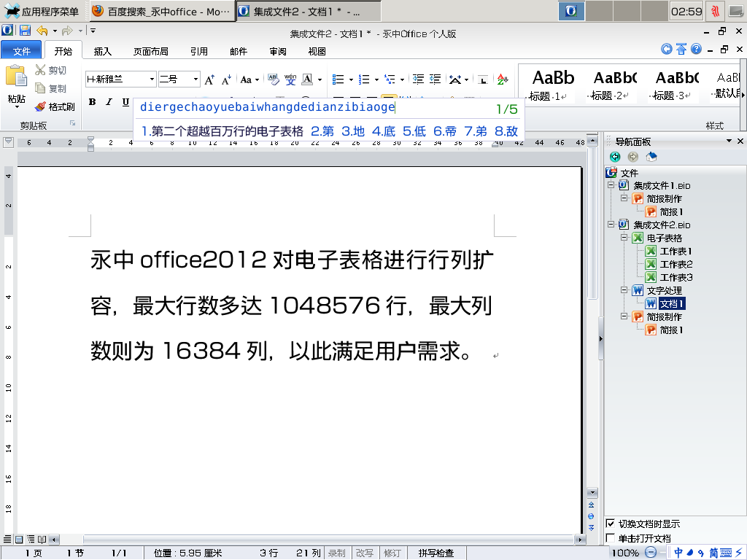Toggle underline formatting
This screenshot has width=747, height=560.
coord(125,102)
